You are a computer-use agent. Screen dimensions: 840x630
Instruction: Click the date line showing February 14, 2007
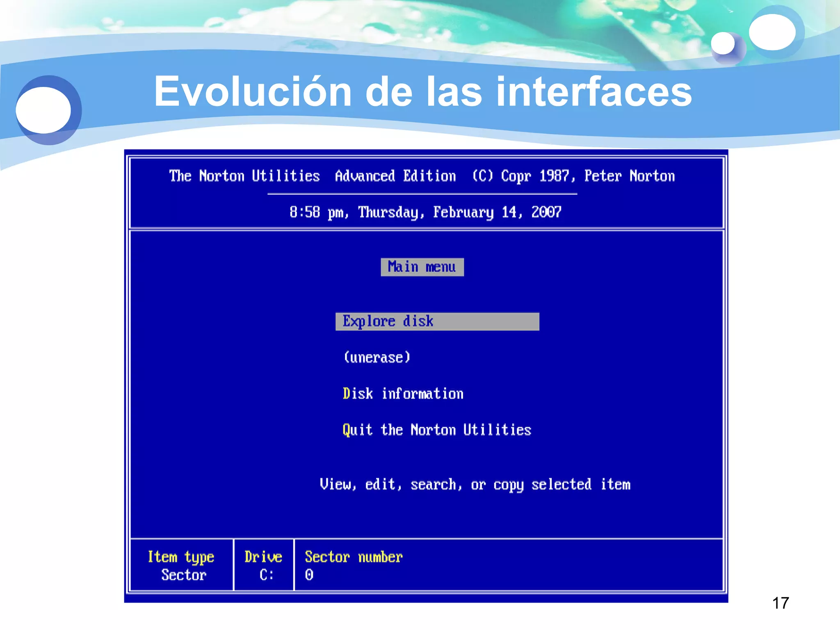(425, 212)
